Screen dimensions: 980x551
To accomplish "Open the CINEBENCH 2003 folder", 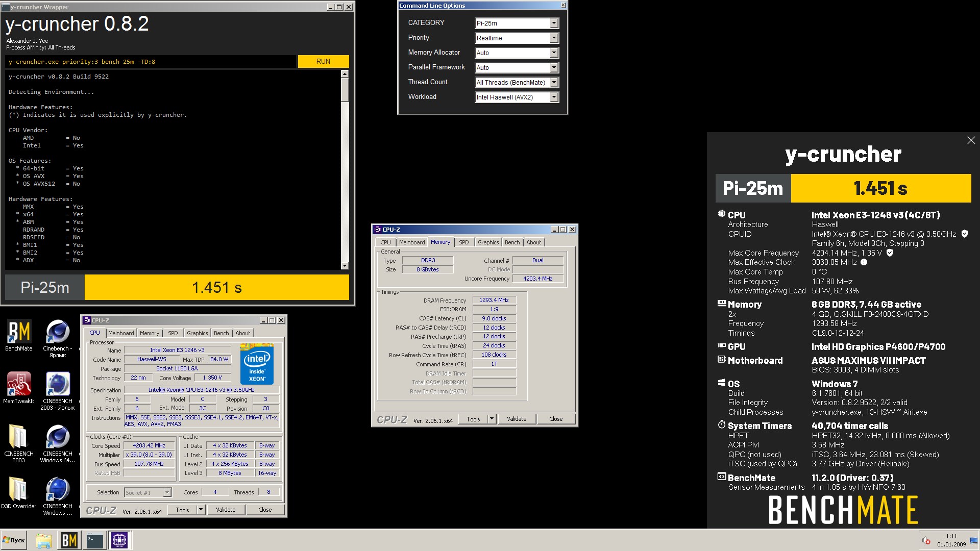I will pos(19,443).
